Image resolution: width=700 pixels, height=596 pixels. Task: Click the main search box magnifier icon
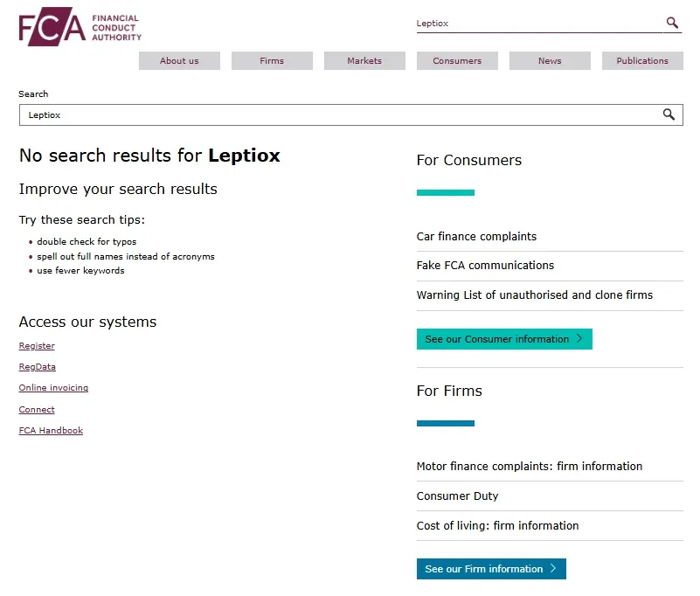coord(669,114)
